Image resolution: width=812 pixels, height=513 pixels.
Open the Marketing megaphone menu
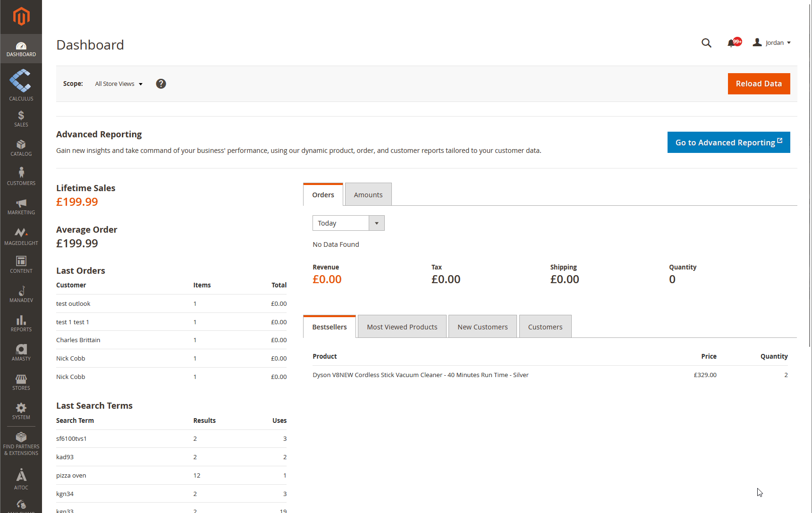(x=21, y=206)
